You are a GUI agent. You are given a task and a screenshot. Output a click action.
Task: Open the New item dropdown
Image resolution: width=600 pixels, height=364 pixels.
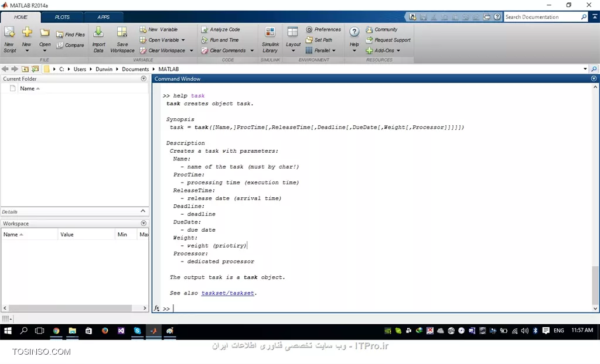pyautogui.click(x=27, y=50)
